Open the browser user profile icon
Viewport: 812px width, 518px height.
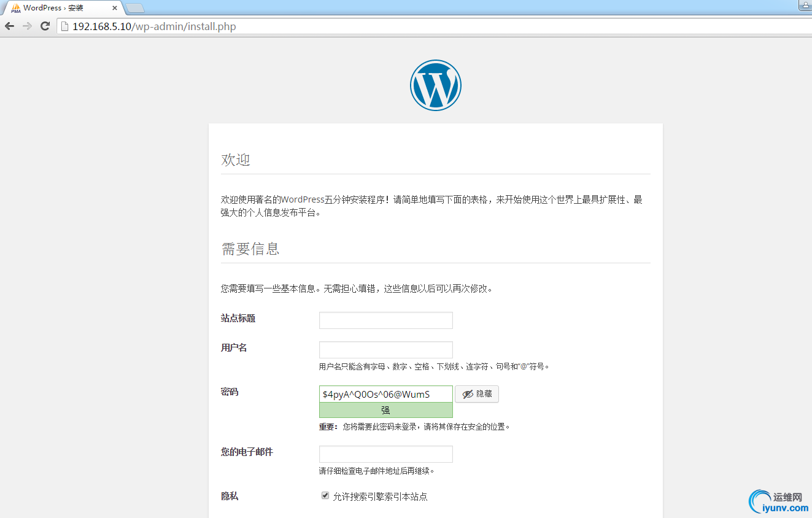805,5
